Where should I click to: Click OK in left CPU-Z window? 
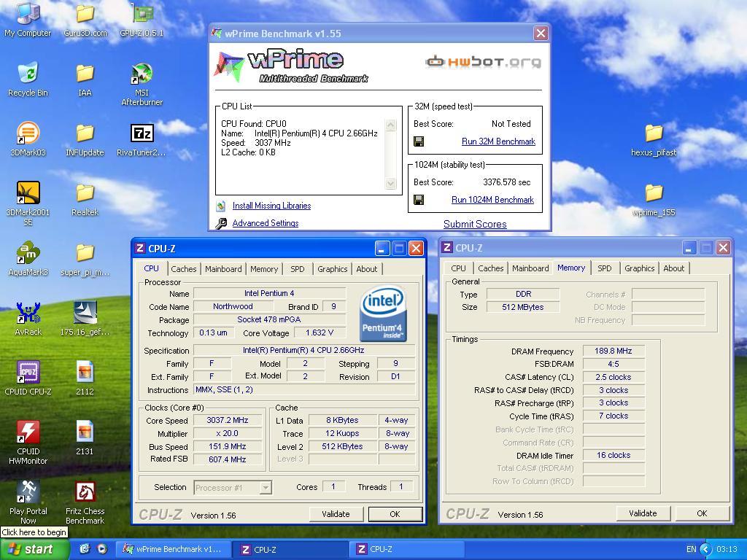click(395, 514)
